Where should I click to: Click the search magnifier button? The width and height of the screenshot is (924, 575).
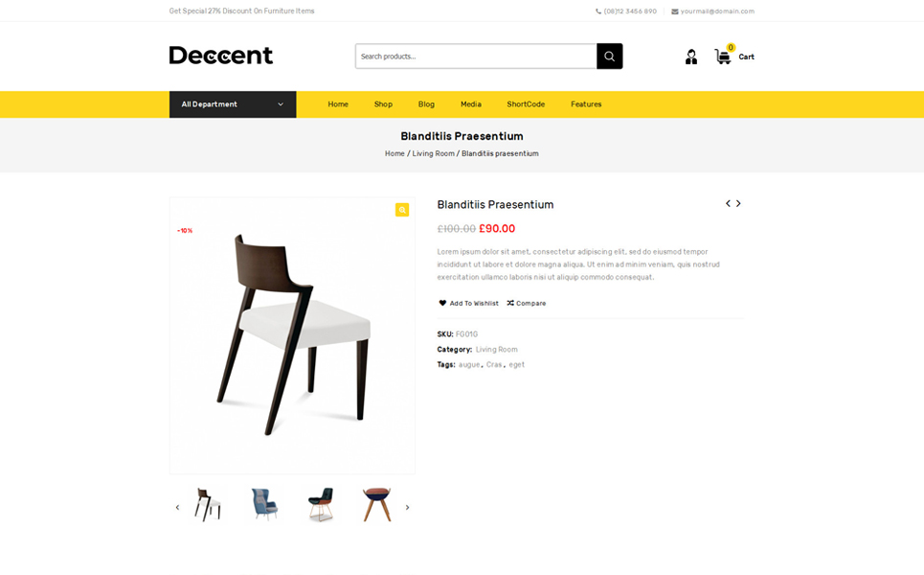click(x=609, y=56)
